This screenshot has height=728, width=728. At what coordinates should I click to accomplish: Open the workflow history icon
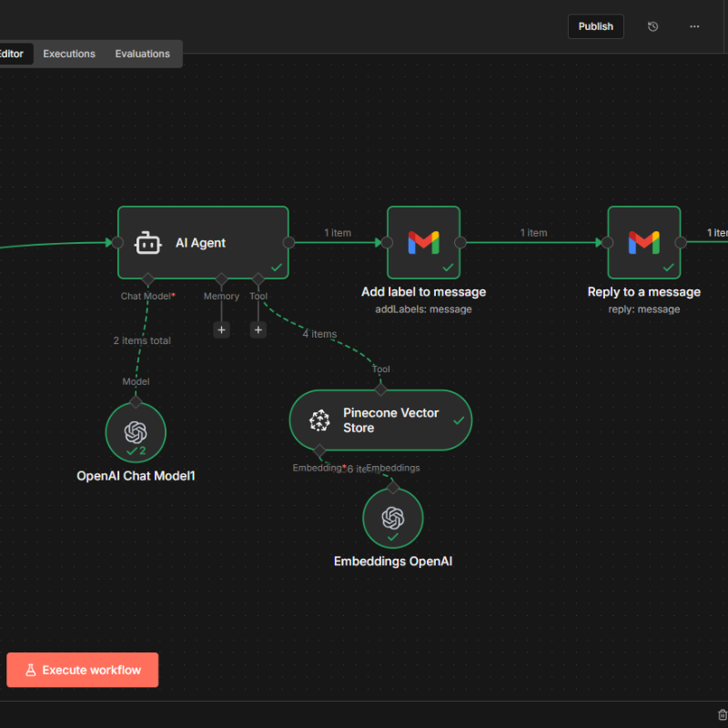coord(652,26)
